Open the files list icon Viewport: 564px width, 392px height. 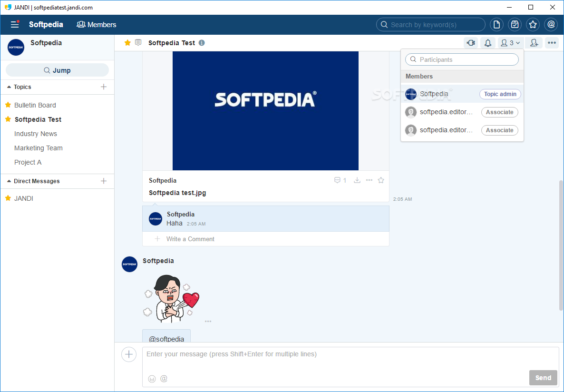pos(497,24)
